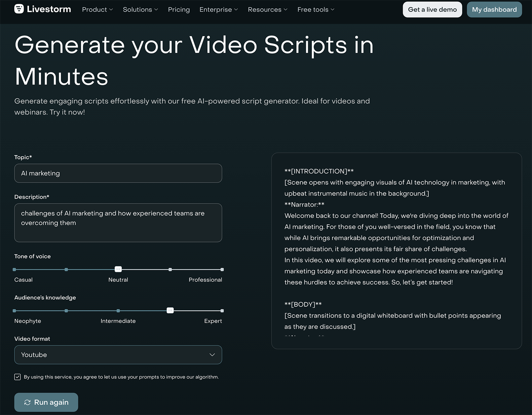
Task: Click the 'Neutral' tone label
Action: pyautogui.click(x=118, y=280)
